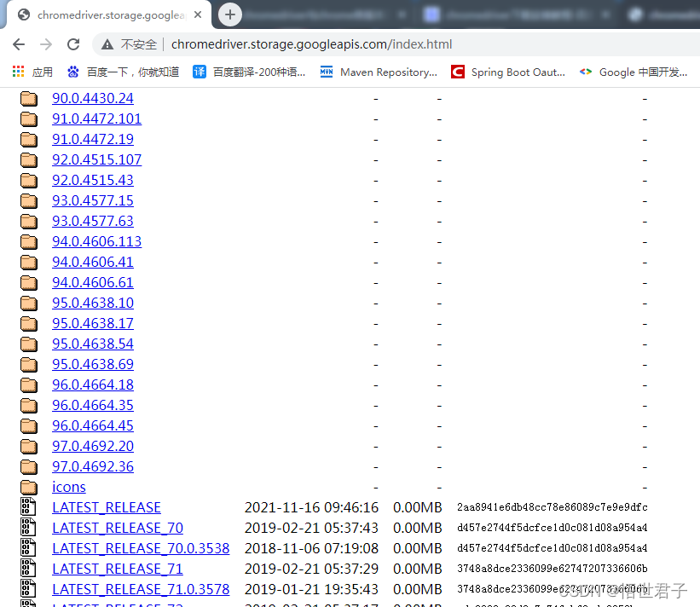
Task: Select the date 2018-11-06 07:19:08
Action: pos(311,548)
